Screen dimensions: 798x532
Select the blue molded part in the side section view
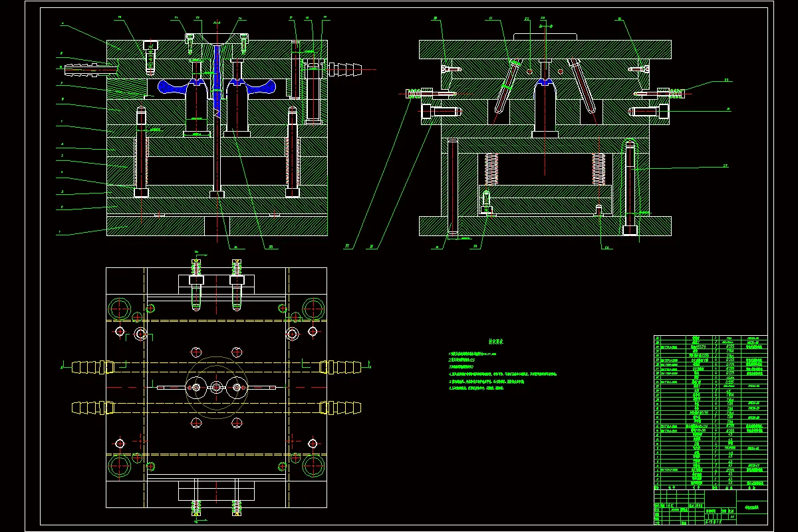(x=545, y=83)
